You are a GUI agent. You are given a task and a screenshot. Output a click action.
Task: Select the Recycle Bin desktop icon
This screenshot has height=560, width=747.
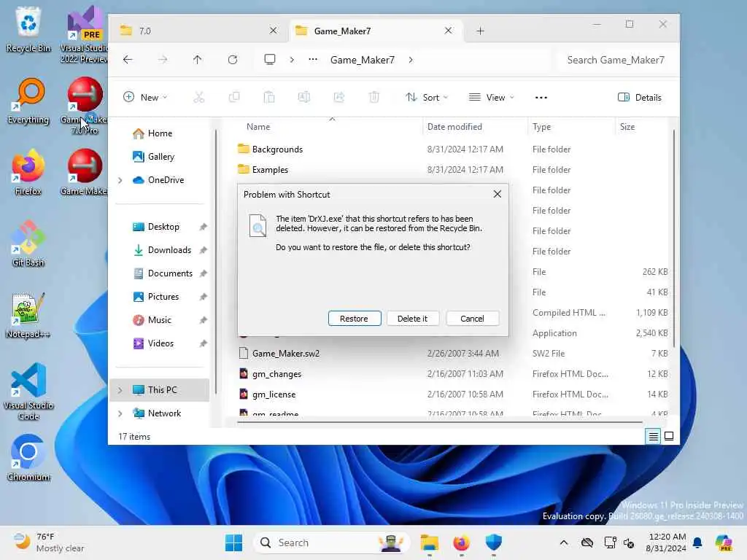(28, 29)
